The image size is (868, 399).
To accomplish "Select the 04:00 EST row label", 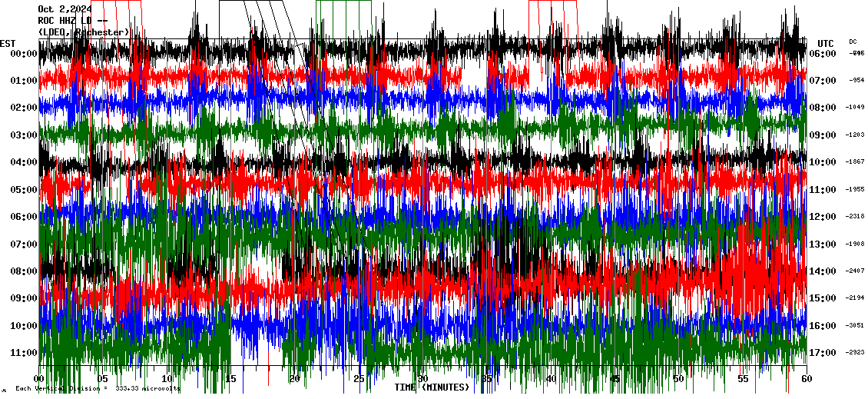I will coord(24,162).
